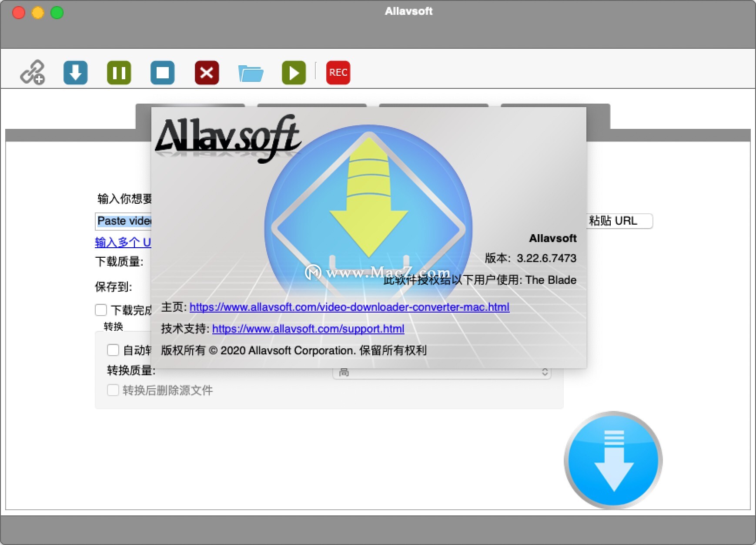Select the add download link icon

[x=33, y=73]
